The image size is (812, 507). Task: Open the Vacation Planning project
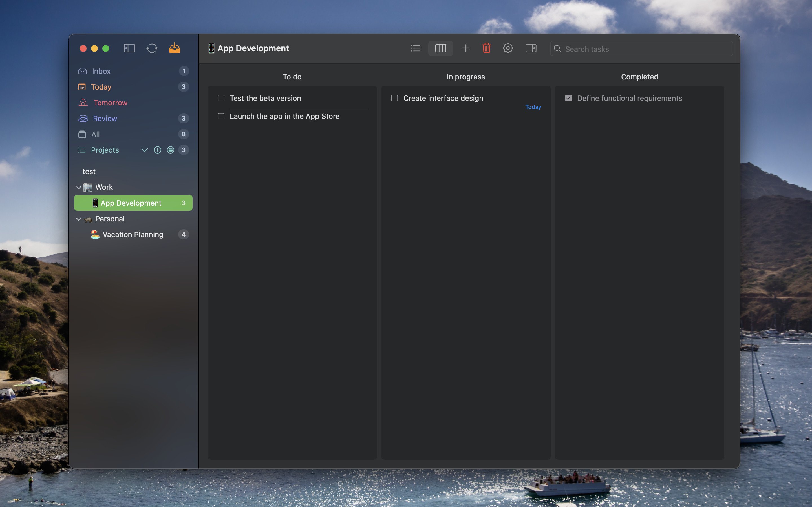tap(133, 234)
